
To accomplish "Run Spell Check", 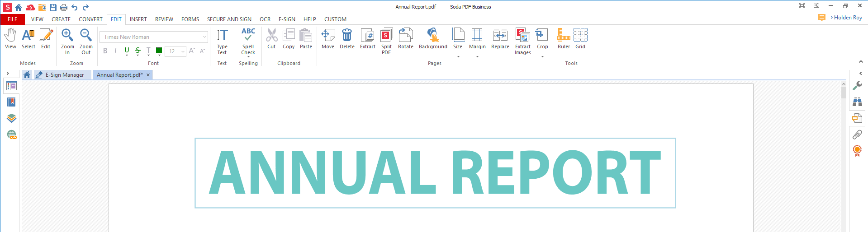I will coord(248,42).
